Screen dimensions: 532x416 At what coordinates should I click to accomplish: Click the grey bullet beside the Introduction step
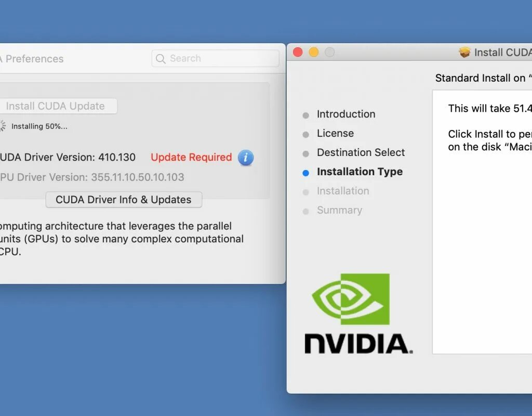[305, 115]
